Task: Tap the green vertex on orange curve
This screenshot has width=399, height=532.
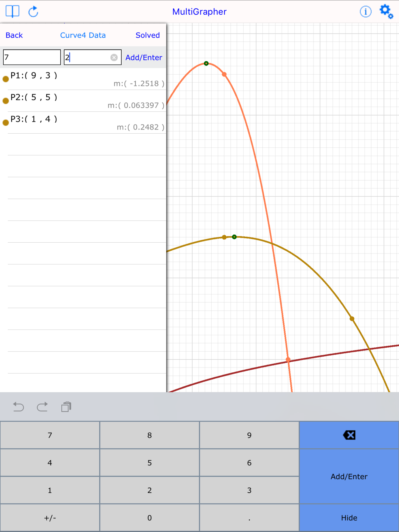Action: coord(206,63)
